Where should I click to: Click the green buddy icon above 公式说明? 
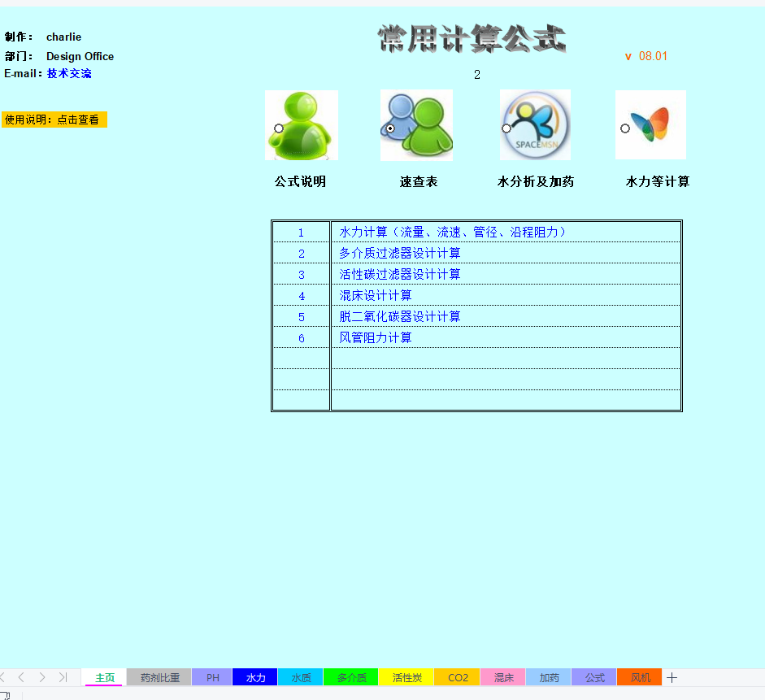tap(302, 125)
